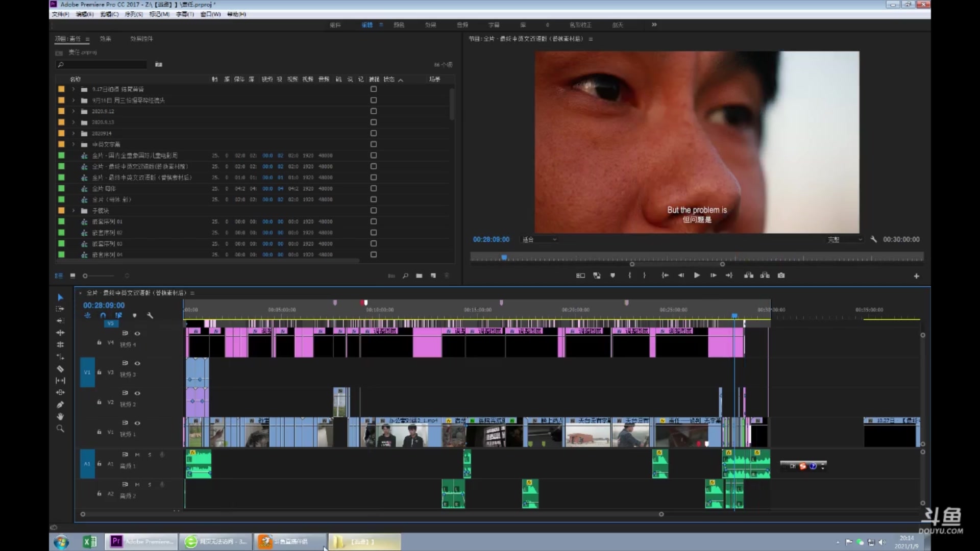Select the Hand tool

60,416
